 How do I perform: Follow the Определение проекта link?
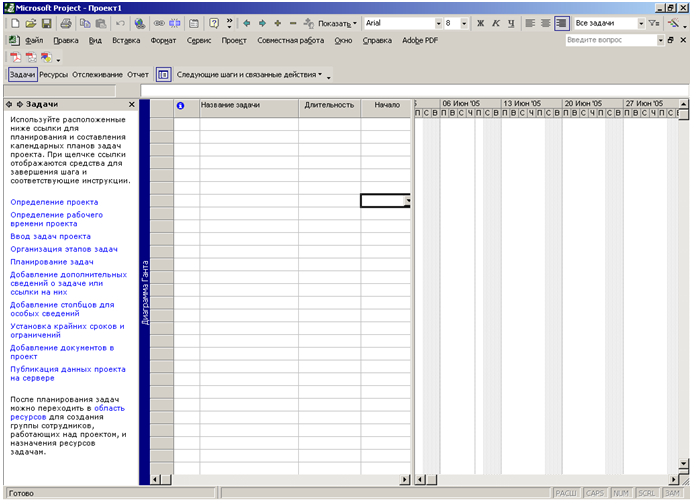point(54,202)
